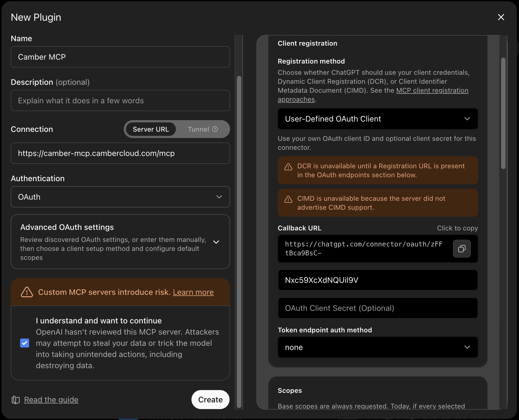The image size is (519, 420).
Task: Click the Callback URL text to copy it
Action: tap(364, 249)
